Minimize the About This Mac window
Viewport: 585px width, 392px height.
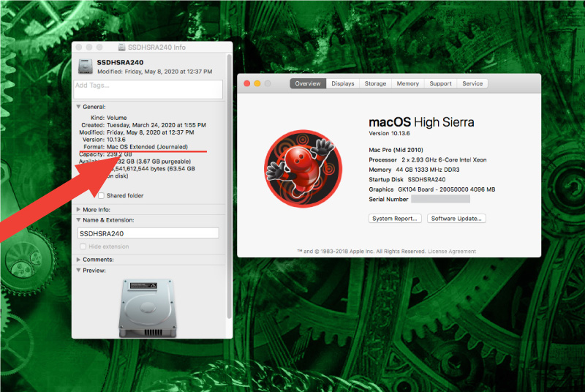pyautogui.click(x=257, y=83)
